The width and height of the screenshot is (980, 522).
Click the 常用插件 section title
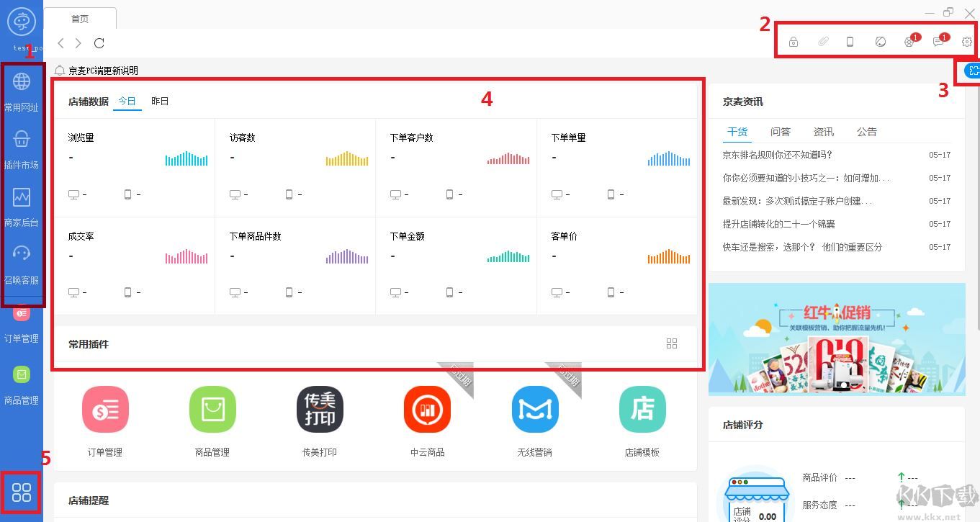pos(89,344)
